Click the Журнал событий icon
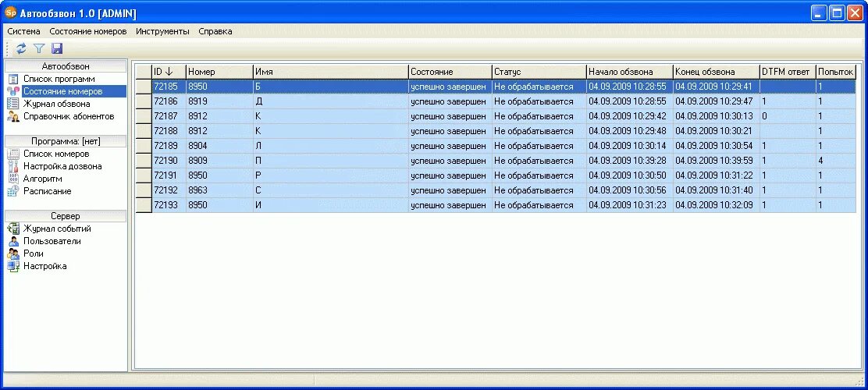This screenshot has height=390, width=868. tap(13, 229)
